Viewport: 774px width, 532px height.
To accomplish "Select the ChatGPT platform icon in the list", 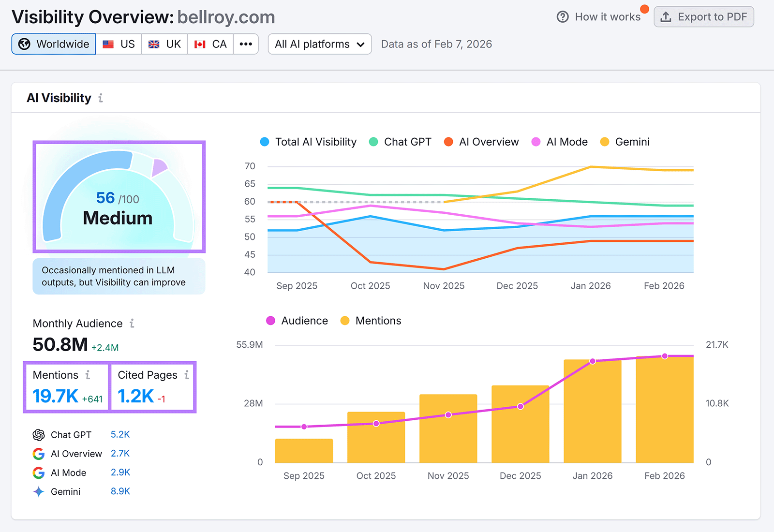I will pyautogui.click(x=38, y=434).
